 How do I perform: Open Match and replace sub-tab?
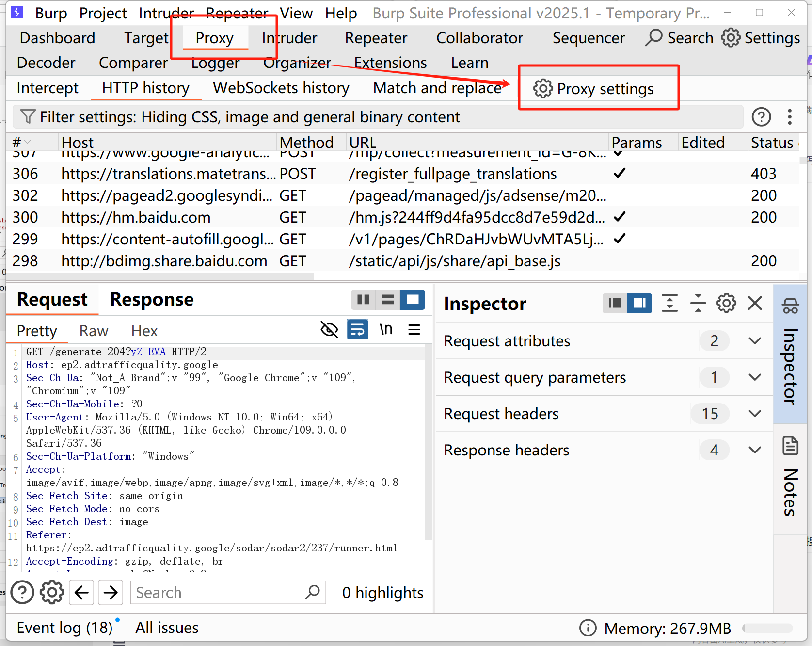point(437,88)
